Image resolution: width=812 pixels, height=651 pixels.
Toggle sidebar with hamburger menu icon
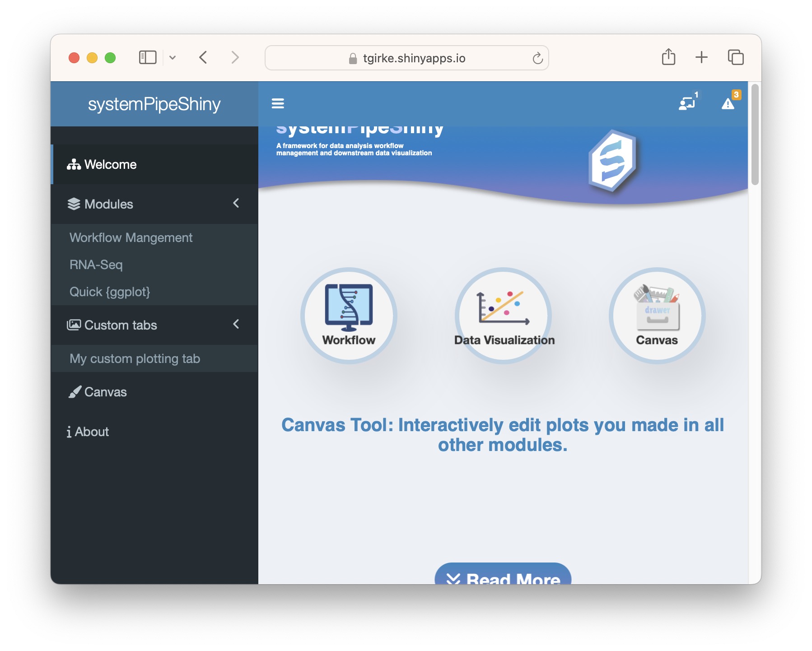pyautogui.click(x=277, y=104)
